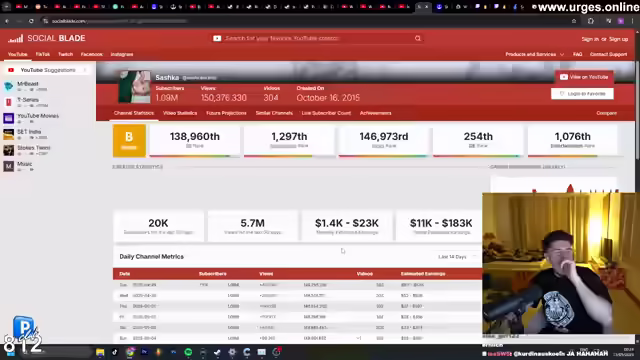Screen dimensions: 640x360
Task: Open the T-Series avatar in suggestions
Action: [x=9, y=102]
